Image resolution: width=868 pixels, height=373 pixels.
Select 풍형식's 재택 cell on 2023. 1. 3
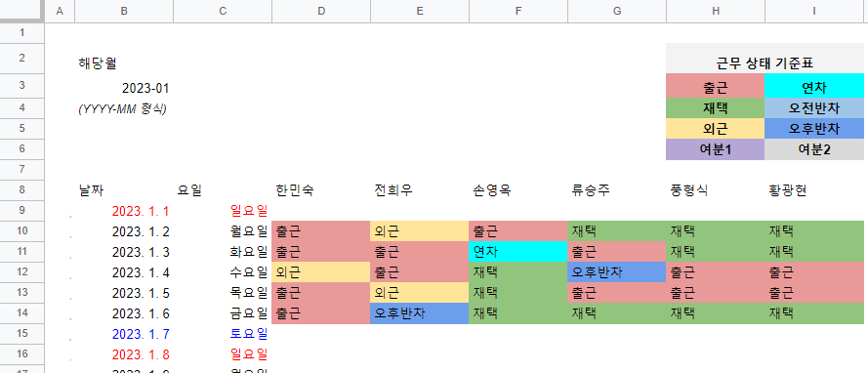[x=716, y=252]
